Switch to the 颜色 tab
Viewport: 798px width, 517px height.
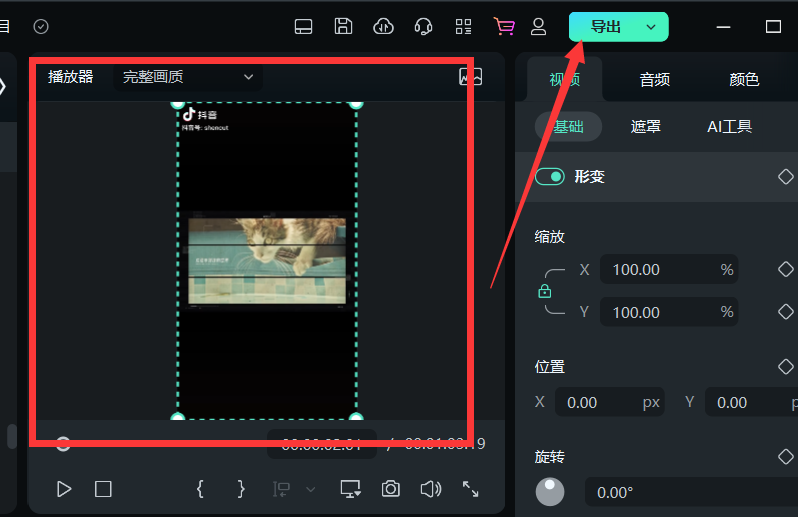[744, 79]
